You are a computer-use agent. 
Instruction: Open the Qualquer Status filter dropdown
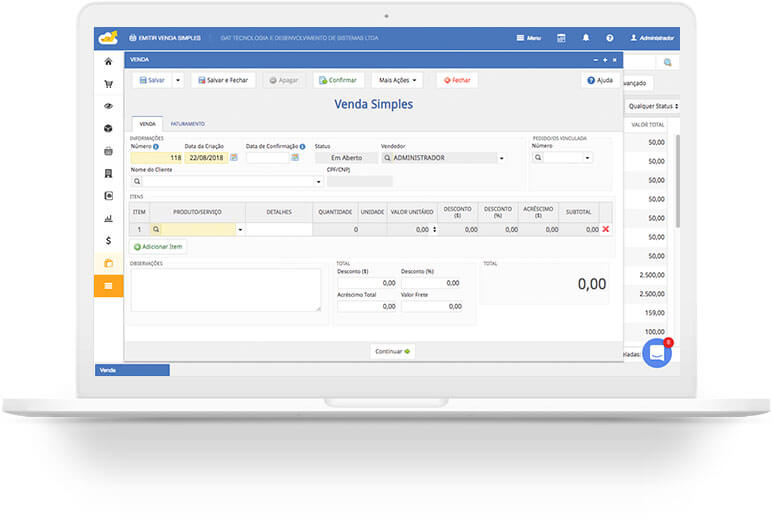point(653,105)
